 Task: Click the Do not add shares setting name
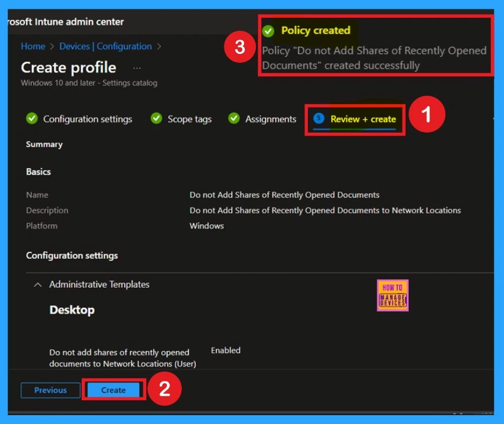tap(123, 358)
